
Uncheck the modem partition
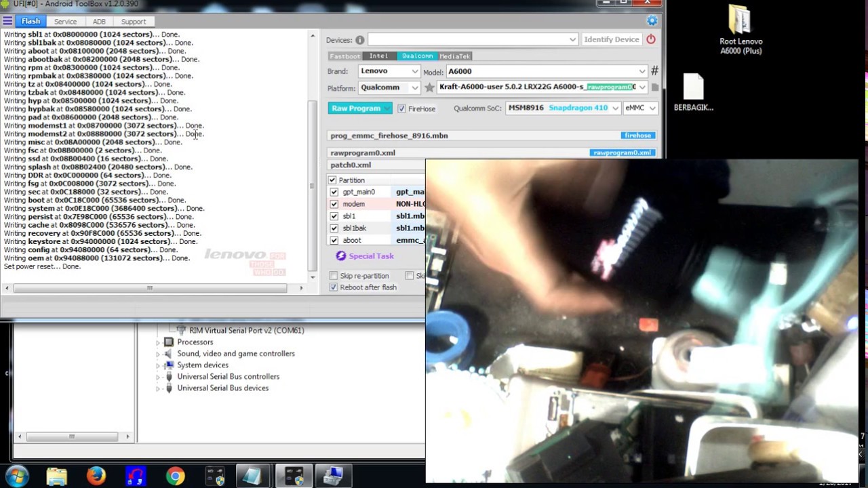coord(334,204)
